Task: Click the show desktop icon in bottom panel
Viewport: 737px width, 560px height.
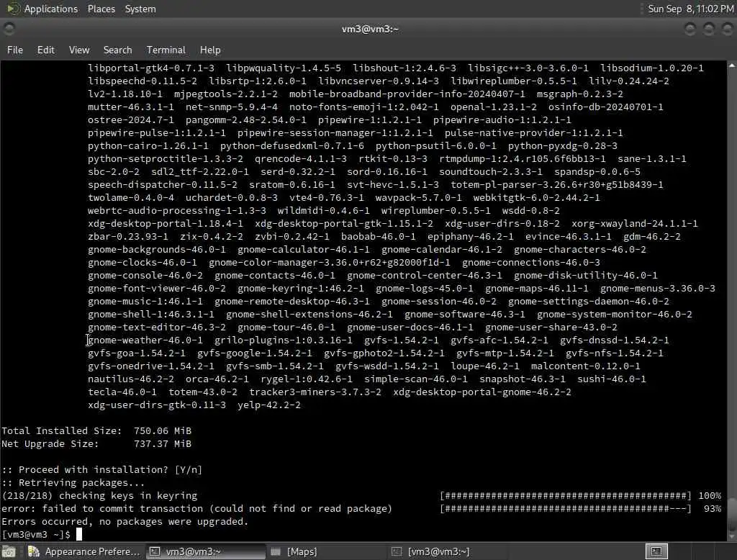Action: click(9, 551)
